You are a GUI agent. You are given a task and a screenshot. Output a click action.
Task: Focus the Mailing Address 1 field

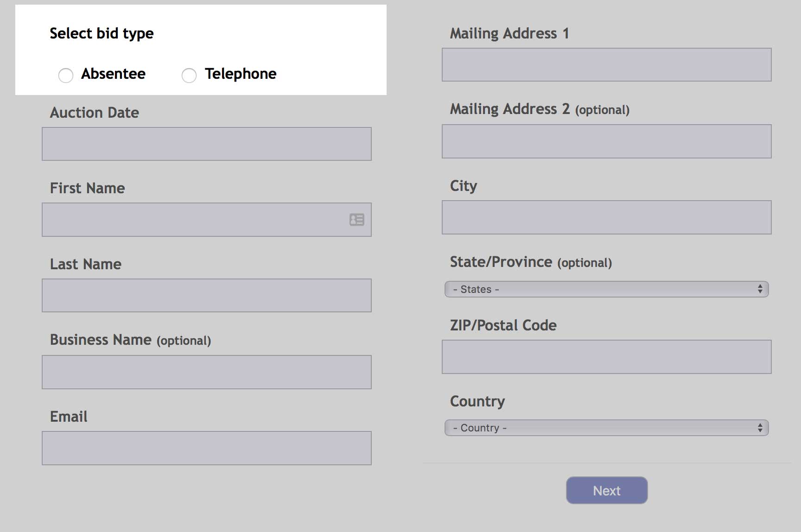(607, 65)
